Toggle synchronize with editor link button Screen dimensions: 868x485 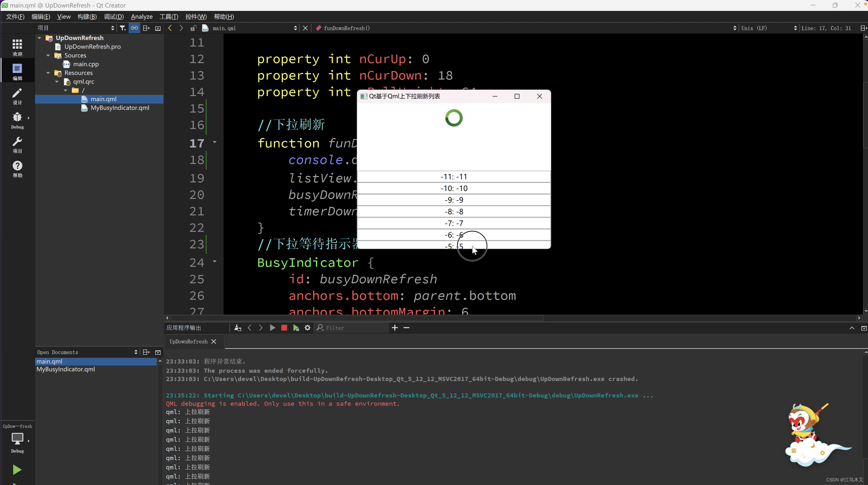[x=134, y=28]
